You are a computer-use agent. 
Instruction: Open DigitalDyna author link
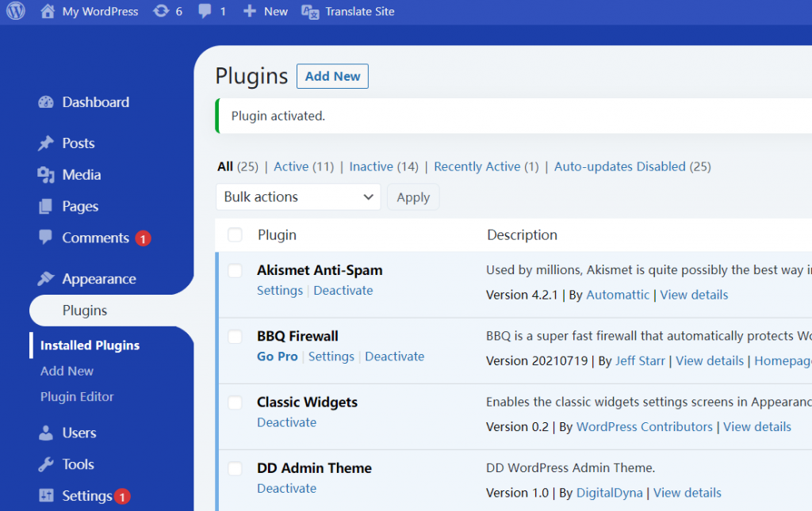click(x=610, y=493)
